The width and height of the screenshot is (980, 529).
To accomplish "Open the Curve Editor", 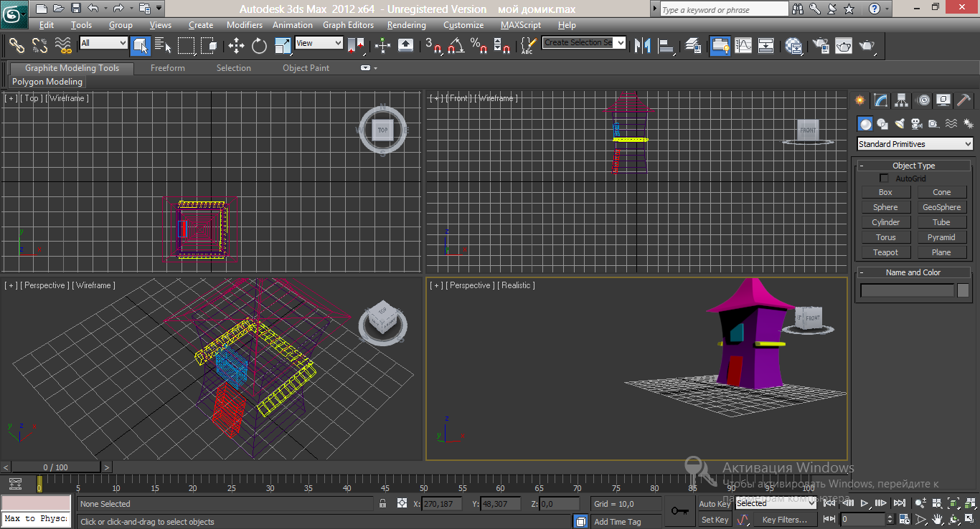I will point(743,46).
